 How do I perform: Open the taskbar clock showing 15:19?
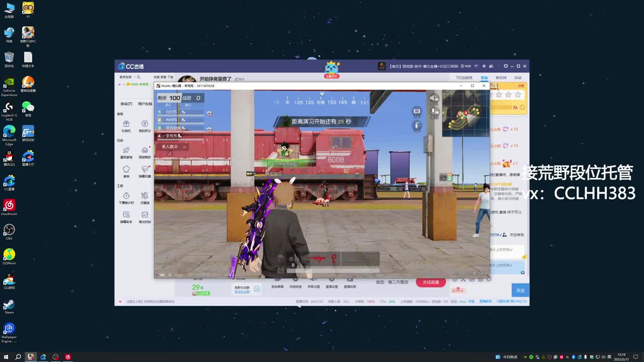[621, 357]
